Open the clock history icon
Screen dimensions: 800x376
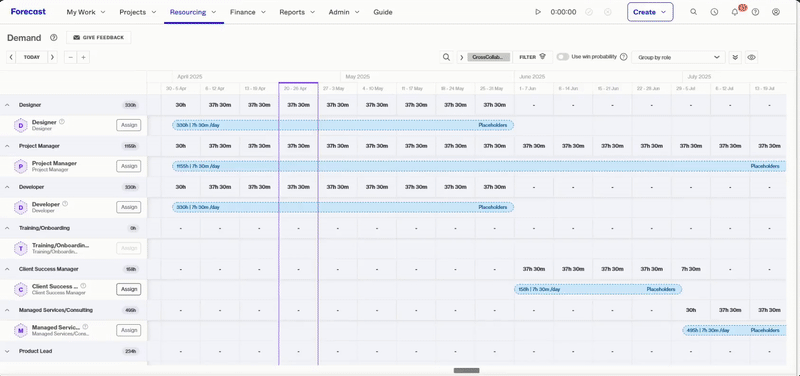(714, 12)
